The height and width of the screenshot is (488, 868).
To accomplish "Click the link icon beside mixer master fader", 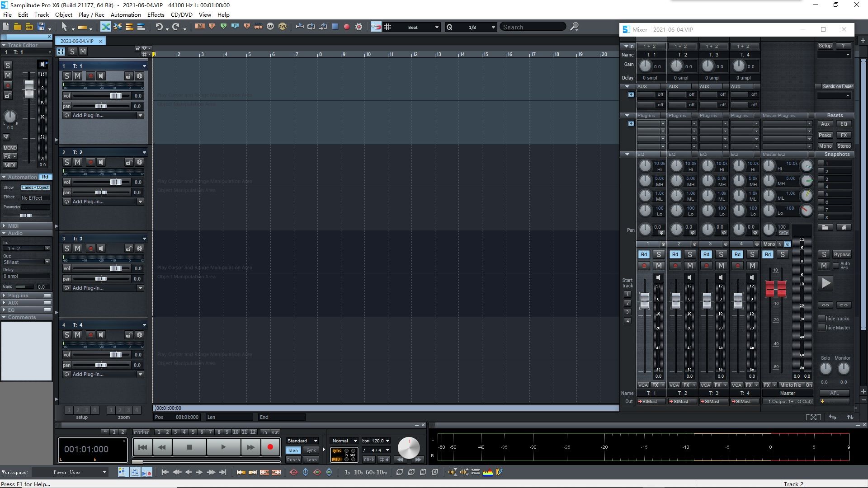I will pyautogui.click(x=826, y=305).
